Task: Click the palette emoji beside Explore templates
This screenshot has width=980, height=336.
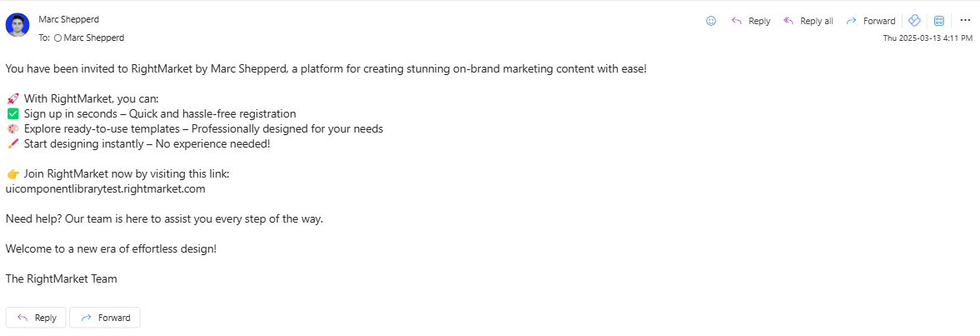Action: click(x=12, y=128)
